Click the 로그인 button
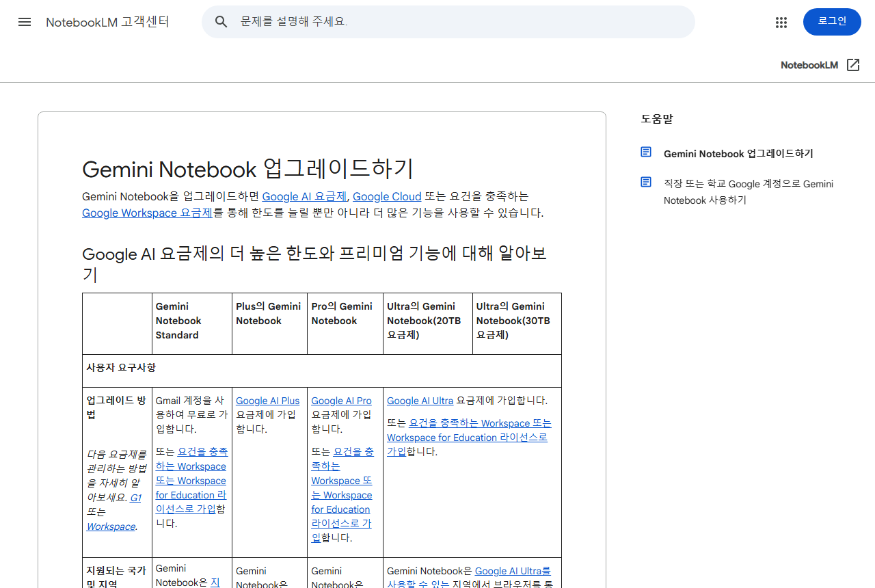Image resolution: width=875 pixels, height=588 pixels. [x=832, y=22]
